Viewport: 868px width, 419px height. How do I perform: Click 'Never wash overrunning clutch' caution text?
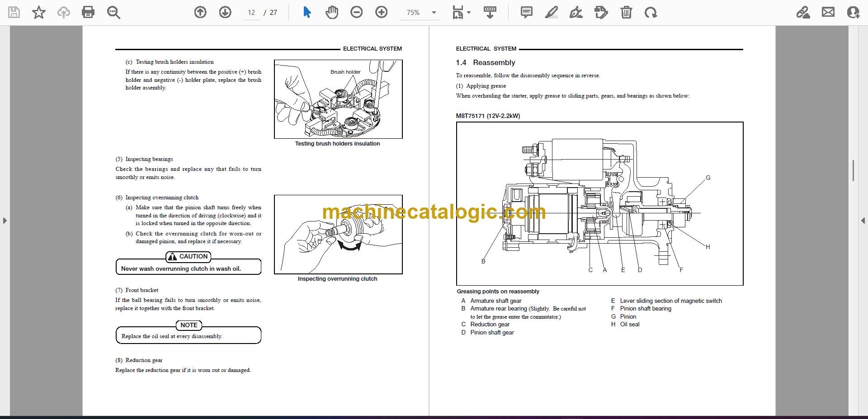point(181,268)
